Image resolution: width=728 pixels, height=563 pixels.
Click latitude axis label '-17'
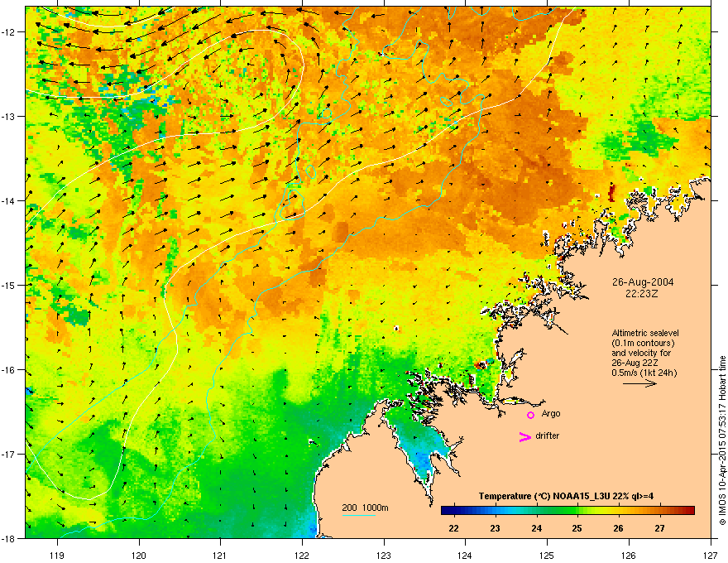pyautogui.click(x=8, y=454)
